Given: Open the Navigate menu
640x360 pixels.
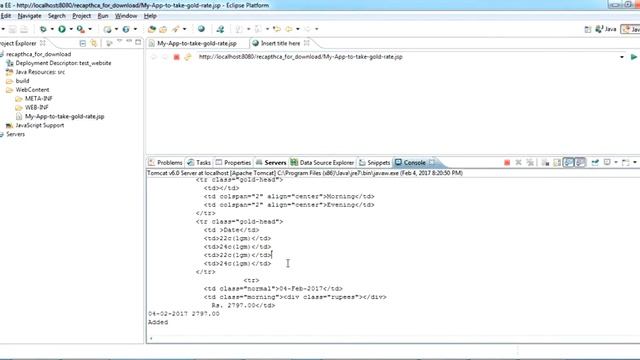Looking at the screenshot, I should (x=29, y=16).
